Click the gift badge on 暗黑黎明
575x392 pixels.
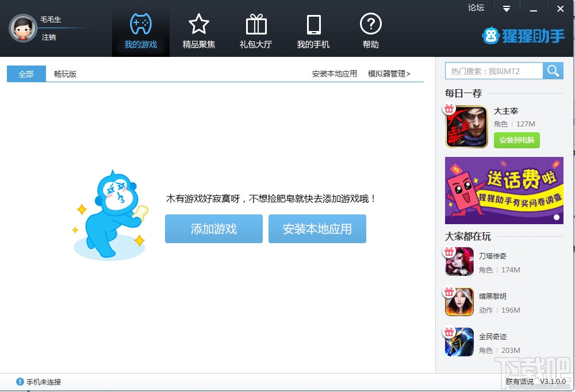[x=449, y=292]
